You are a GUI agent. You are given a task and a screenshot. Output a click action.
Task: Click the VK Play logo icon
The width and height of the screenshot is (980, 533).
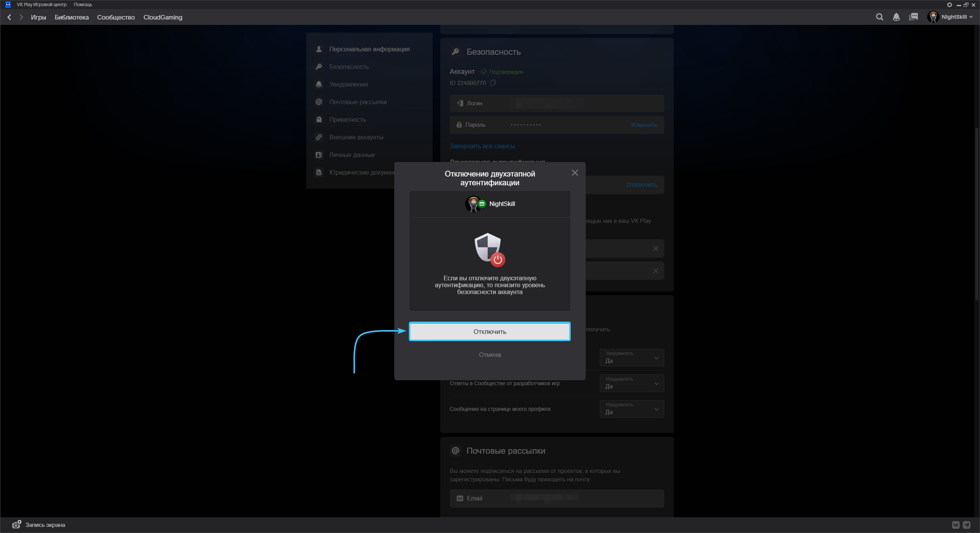tap(8, 5)
